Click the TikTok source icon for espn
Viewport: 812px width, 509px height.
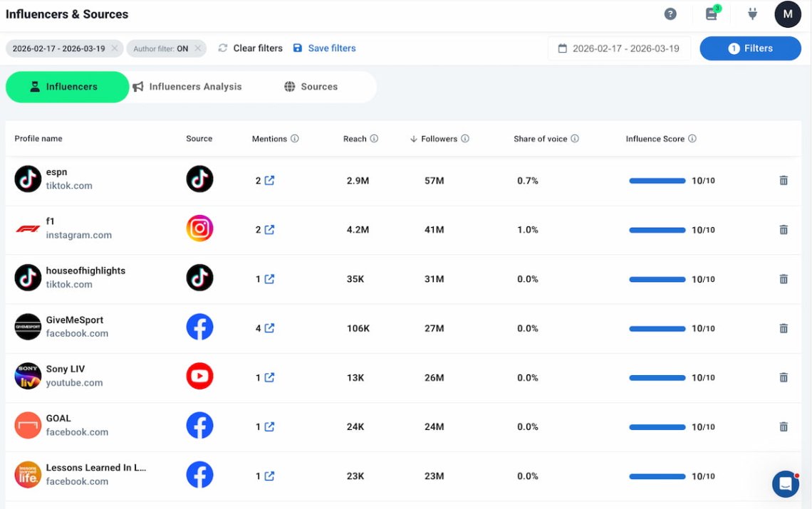(x=199, y=180)
